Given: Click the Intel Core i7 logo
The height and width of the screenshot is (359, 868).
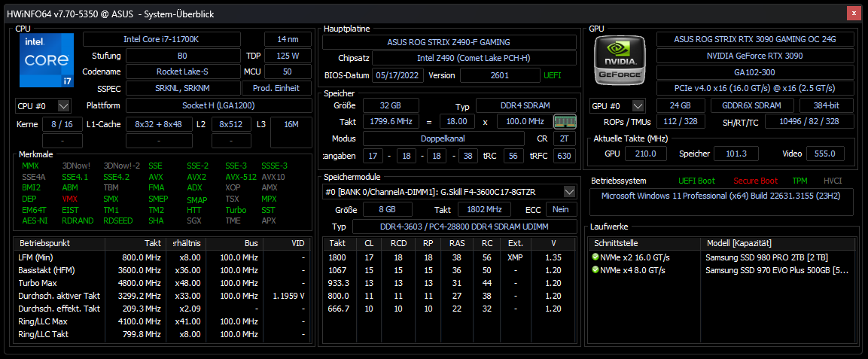Looking at the screenshot, I should [47, 59].
